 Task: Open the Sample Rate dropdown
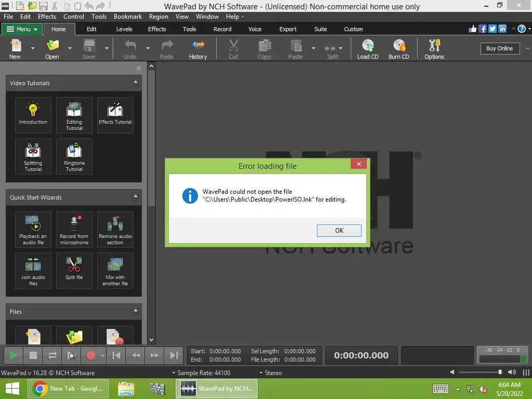pos(201,373)
